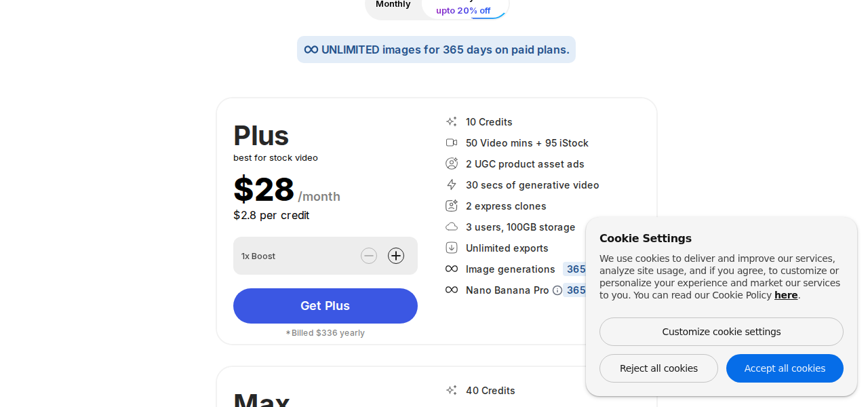Open the Cookie Policy here link
Image resolution: width=868 pixels, height=407 pixels.
[x=786, y=295]
